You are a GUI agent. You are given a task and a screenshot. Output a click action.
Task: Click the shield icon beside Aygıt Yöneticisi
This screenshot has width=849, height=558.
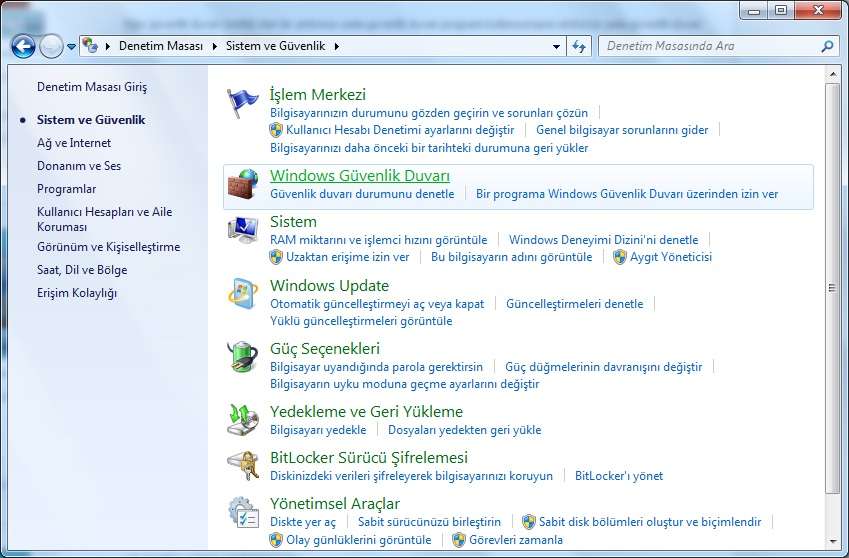[620, 257]
